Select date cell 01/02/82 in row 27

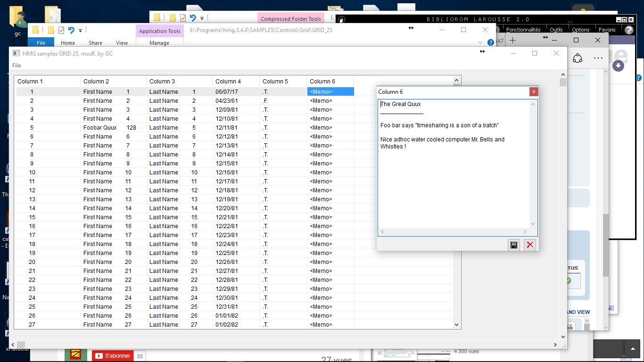[236, 325]
